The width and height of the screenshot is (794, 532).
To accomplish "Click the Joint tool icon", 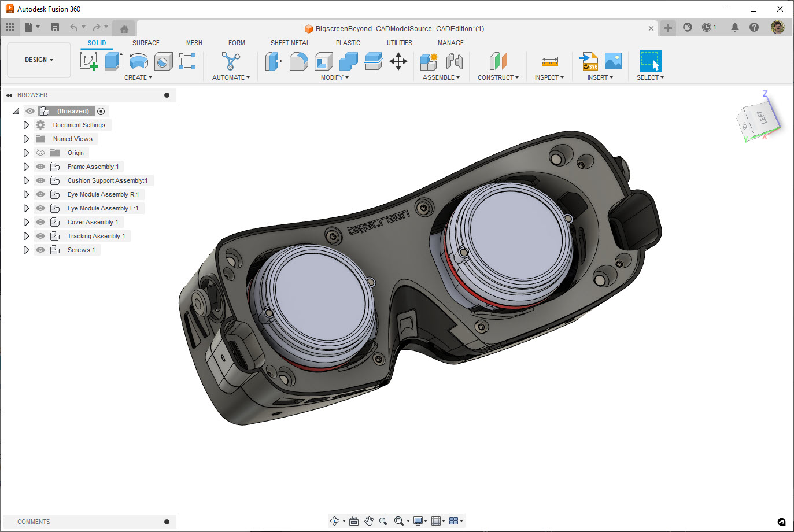I will [454, 61].
